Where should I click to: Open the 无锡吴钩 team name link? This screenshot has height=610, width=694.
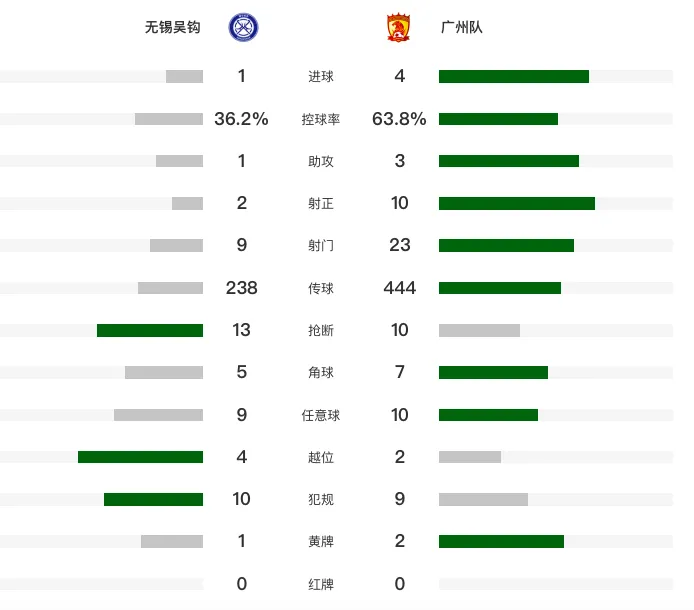coord(173,27)
